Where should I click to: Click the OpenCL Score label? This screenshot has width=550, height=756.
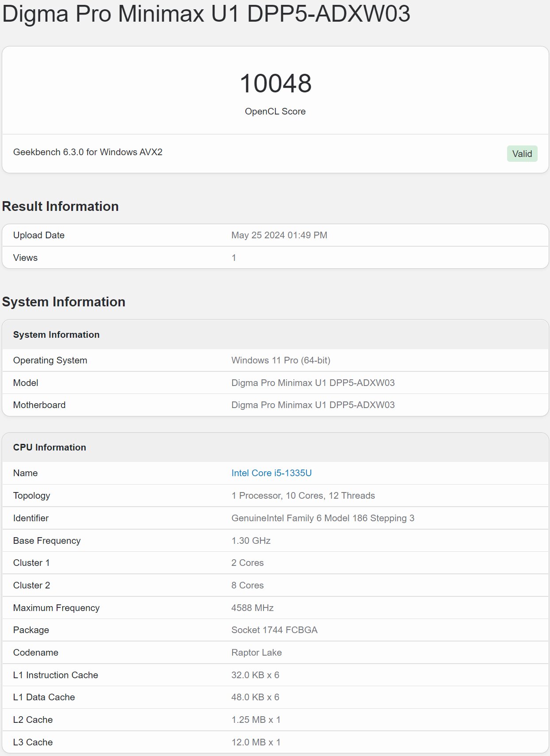(275, 111)
